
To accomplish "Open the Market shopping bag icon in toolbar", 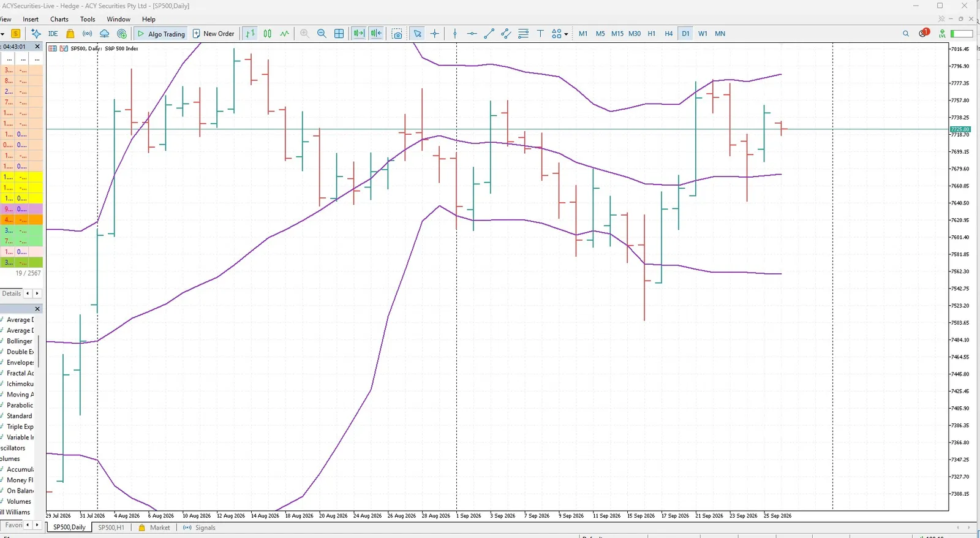I will [70, 34].
